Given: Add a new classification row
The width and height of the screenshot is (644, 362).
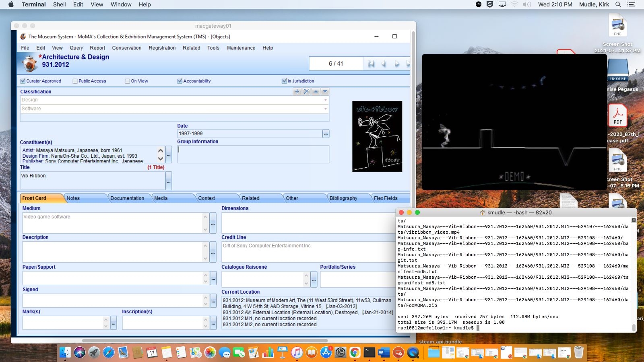Looking at the screenshot, I should [x=297, y=92].
